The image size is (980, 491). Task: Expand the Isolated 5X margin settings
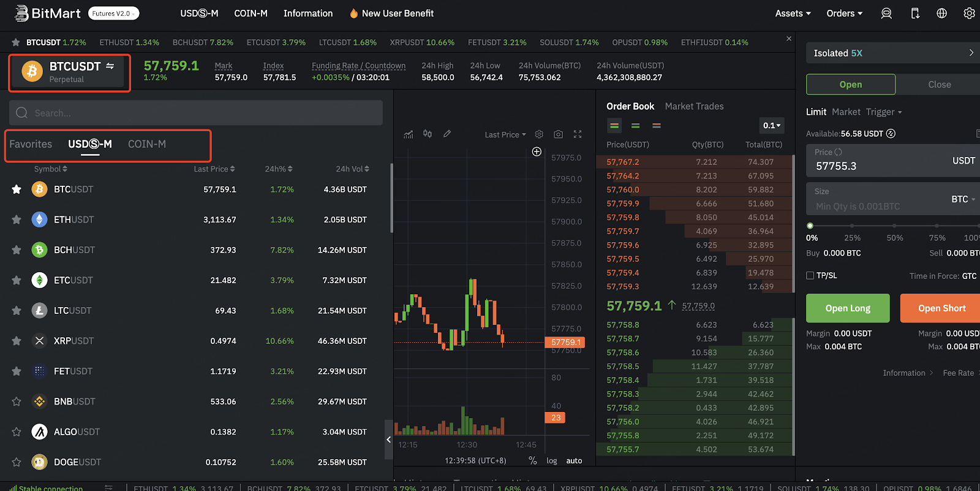(894, 53)
